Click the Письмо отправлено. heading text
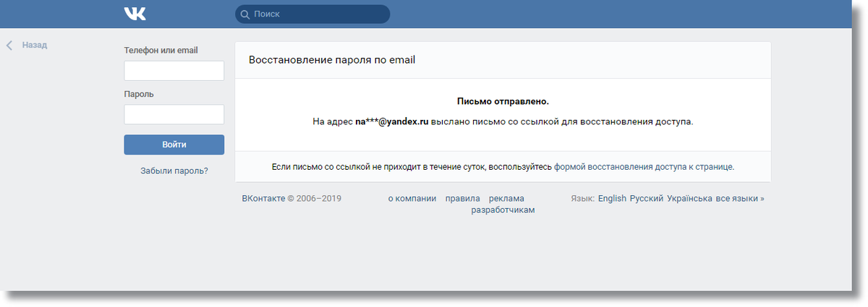 503,102
